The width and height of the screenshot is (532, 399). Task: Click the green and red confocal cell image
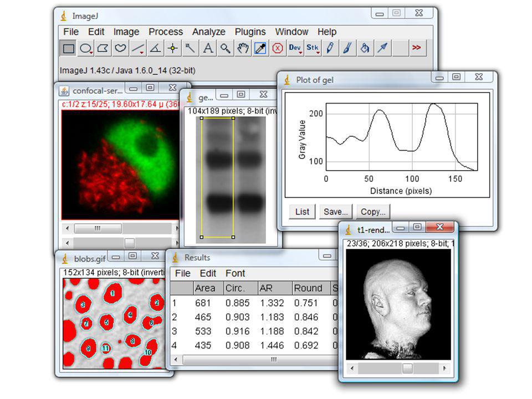[120, 165]
